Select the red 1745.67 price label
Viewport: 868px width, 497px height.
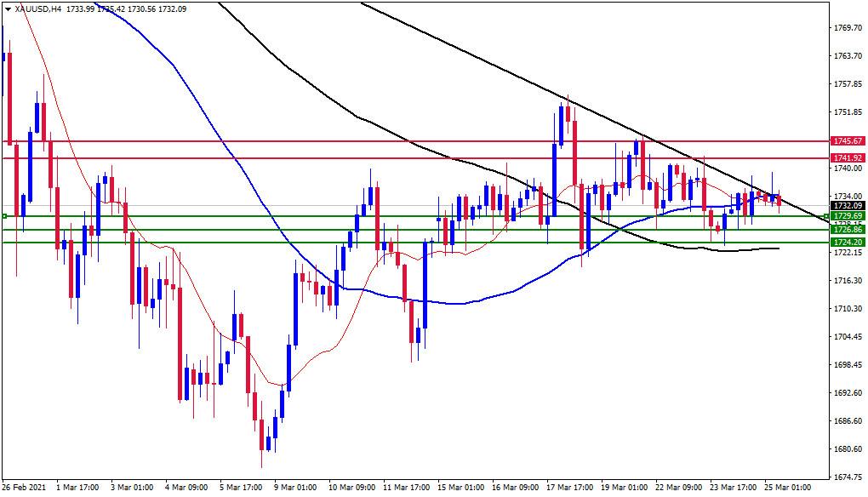[x=848, y=141]
